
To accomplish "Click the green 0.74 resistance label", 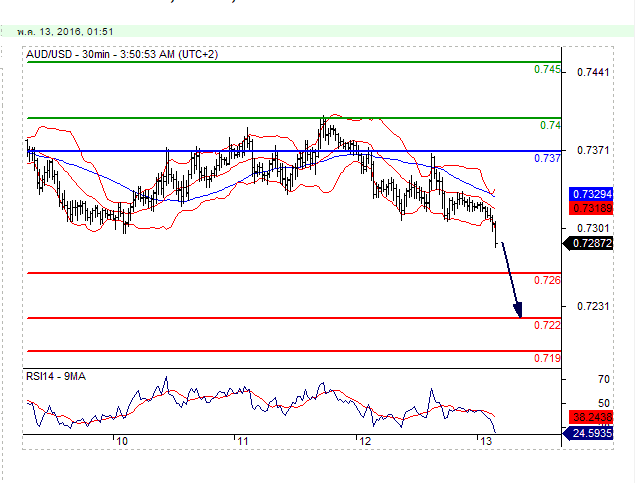I will 550,126.
